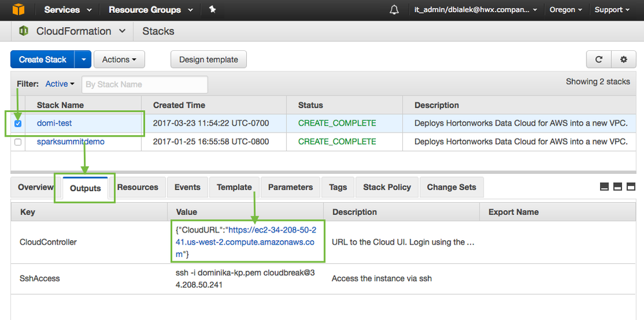Click the refresh stacks icon button

[598, 59]
